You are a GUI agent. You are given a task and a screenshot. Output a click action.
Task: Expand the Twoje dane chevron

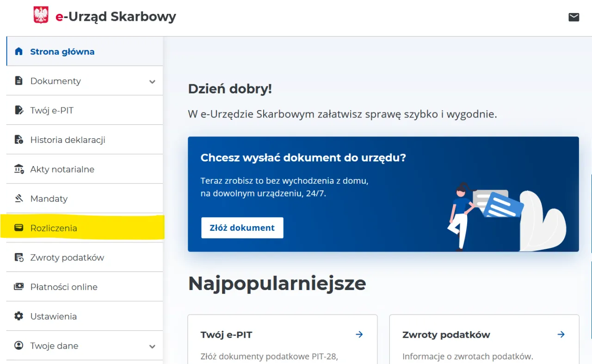(152, 346)
